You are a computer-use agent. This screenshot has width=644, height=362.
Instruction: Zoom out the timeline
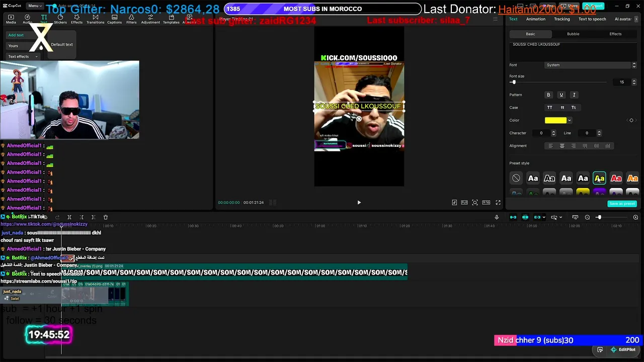[587, 217]
